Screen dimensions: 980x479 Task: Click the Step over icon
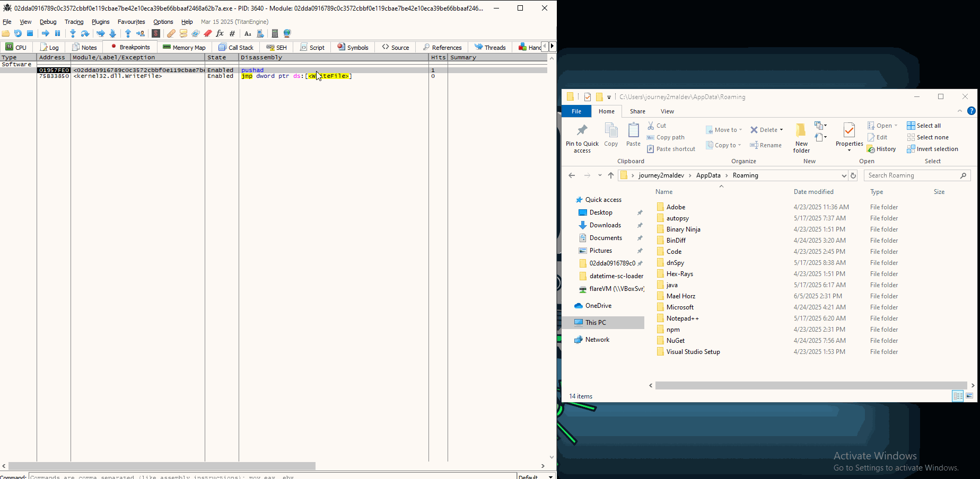85,33
